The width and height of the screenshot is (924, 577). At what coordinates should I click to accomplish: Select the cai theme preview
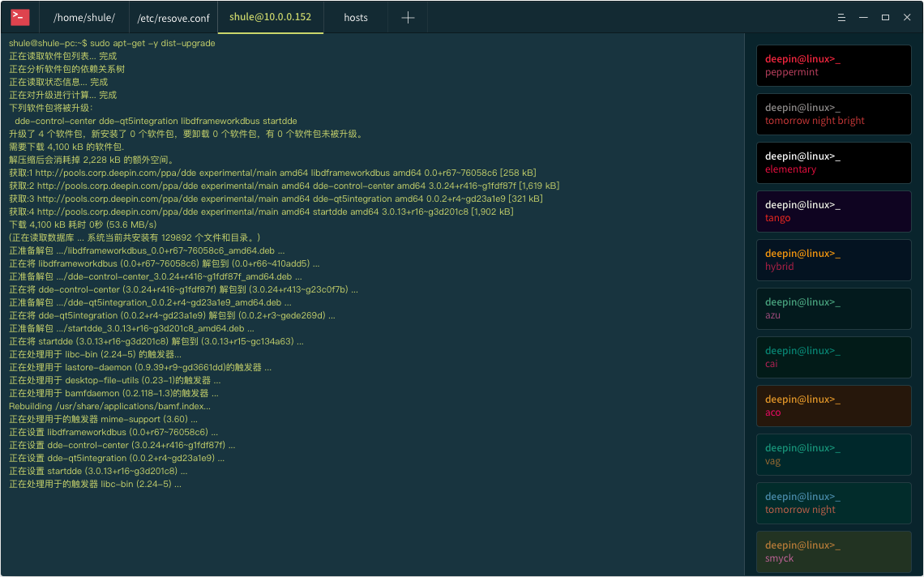pos(834,357)
